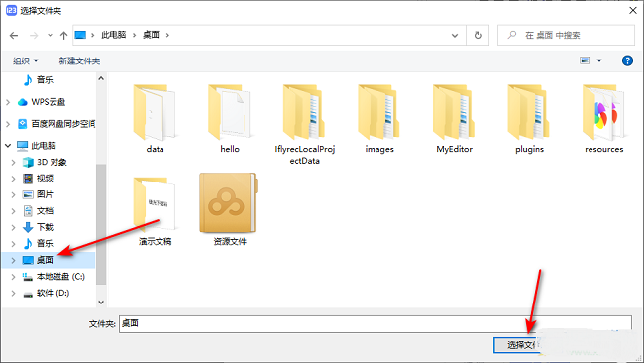Open the 组织 menu
The height and width of the screenshot is (363, 644).
point(26,60)
